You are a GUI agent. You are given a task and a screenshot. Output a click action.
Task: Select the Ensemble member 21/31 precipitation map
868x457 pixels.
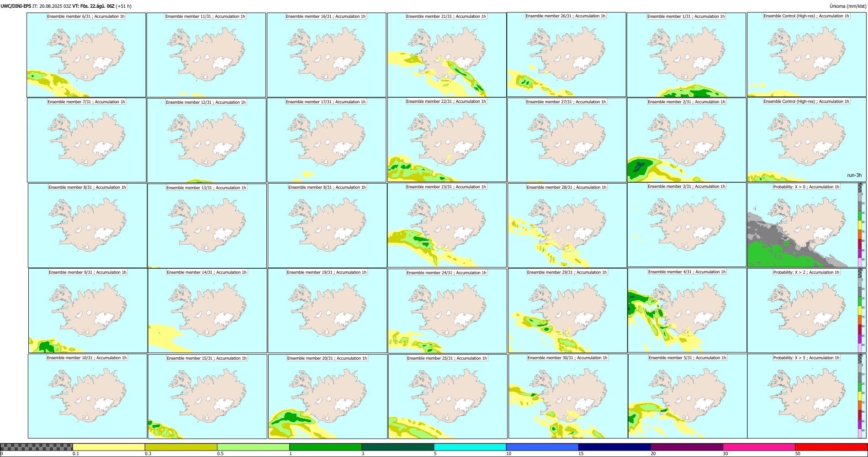[x=447, y=55]
